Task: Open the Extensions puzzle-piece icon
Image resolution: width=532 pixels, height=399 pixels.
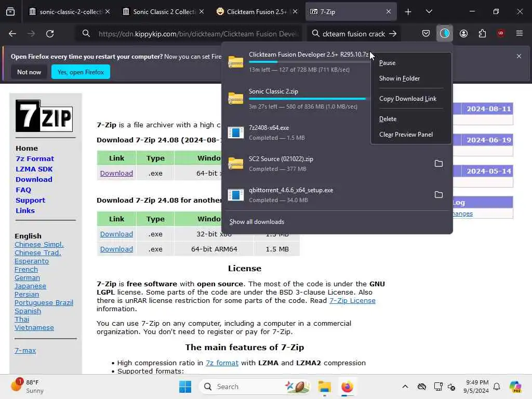Action: 482,33
